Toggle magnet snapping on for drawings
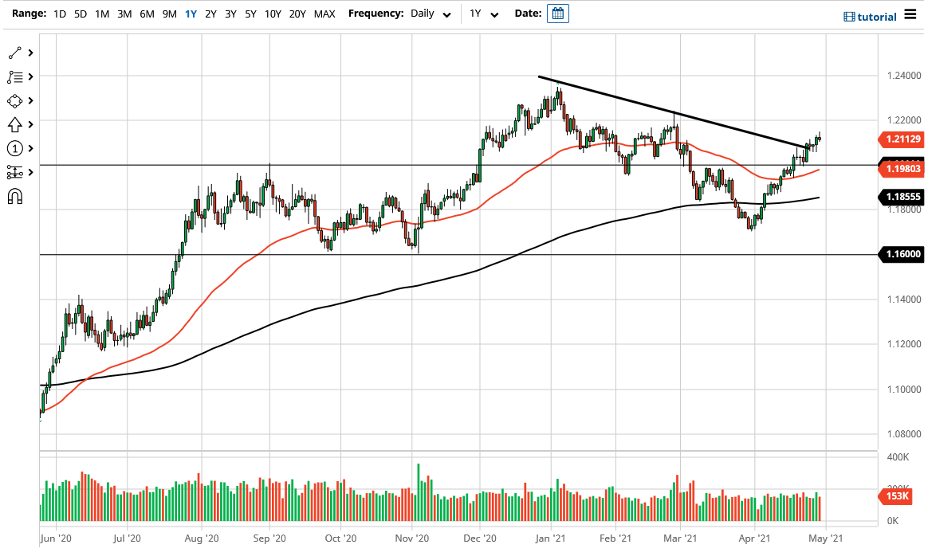 [x=14, y=196]
